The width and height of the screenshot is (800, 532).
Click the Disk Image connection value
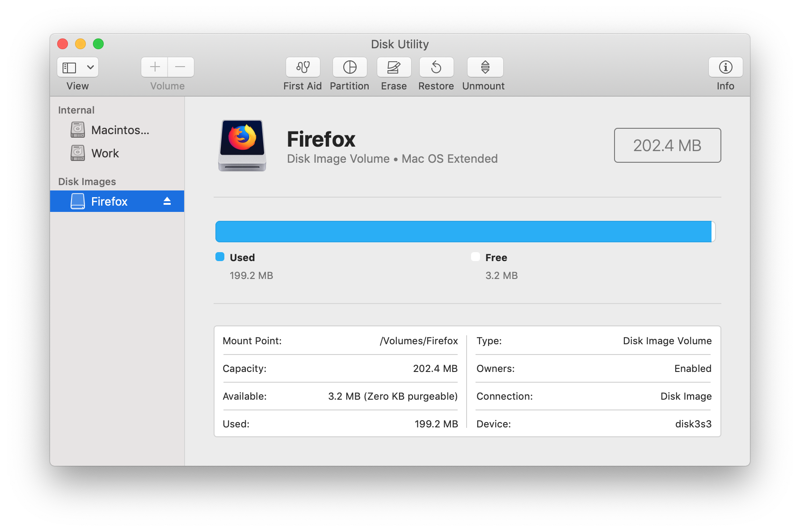[686, 396]
